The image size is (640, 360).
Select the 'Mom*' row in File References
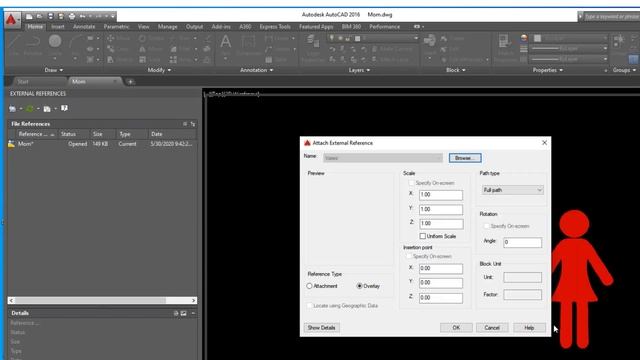[102, 144]
